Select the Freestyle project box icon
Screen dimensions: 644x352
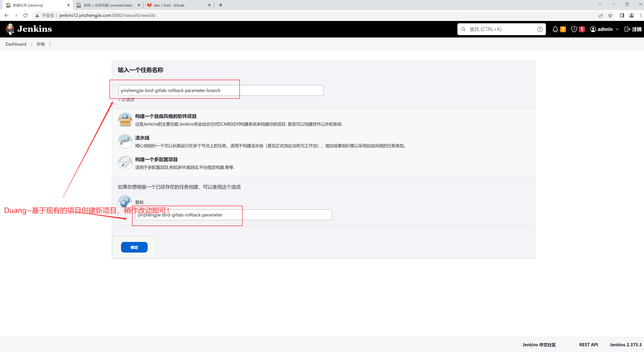tap(125, 120)
